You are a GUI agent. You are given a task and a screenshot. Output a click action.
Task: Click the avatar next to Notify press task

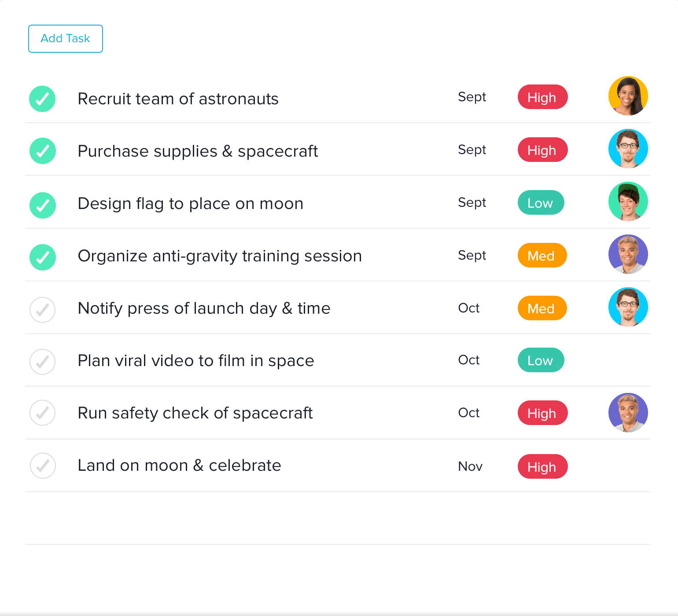point(628,307)
